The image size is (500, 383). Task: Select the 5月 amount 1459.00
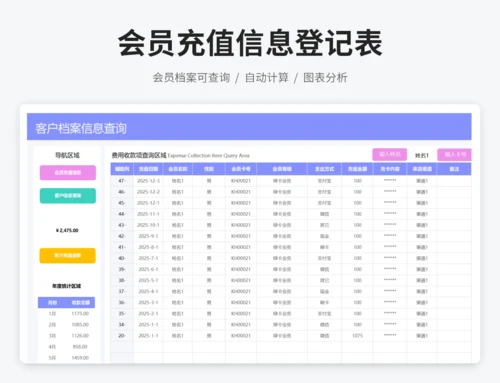pyautogui.click(x=80, y=358)
